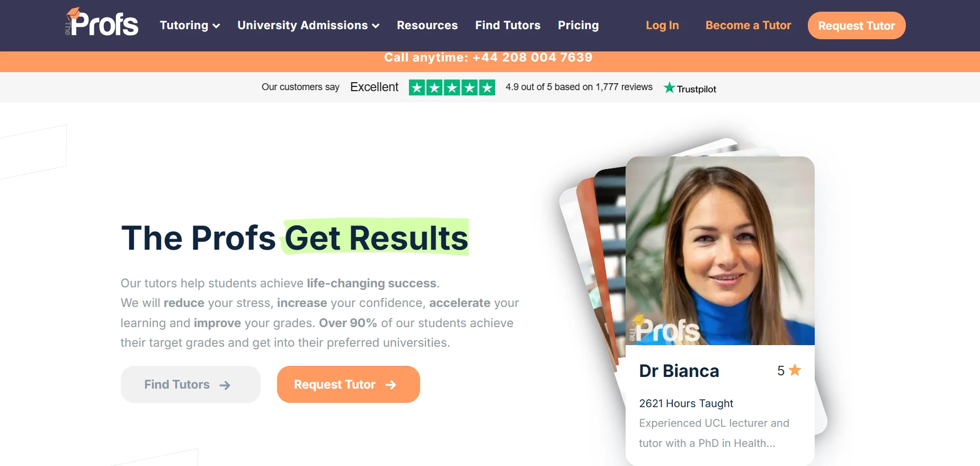980x466 pixels.
Task: Open Dr Bianca tutor photo card
Action: point(720,251)
